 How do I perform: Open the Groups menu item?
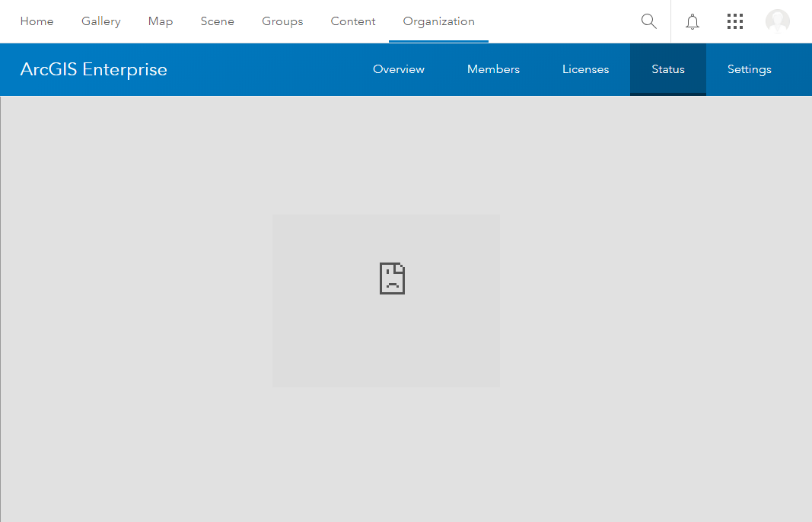coord(282,21)
